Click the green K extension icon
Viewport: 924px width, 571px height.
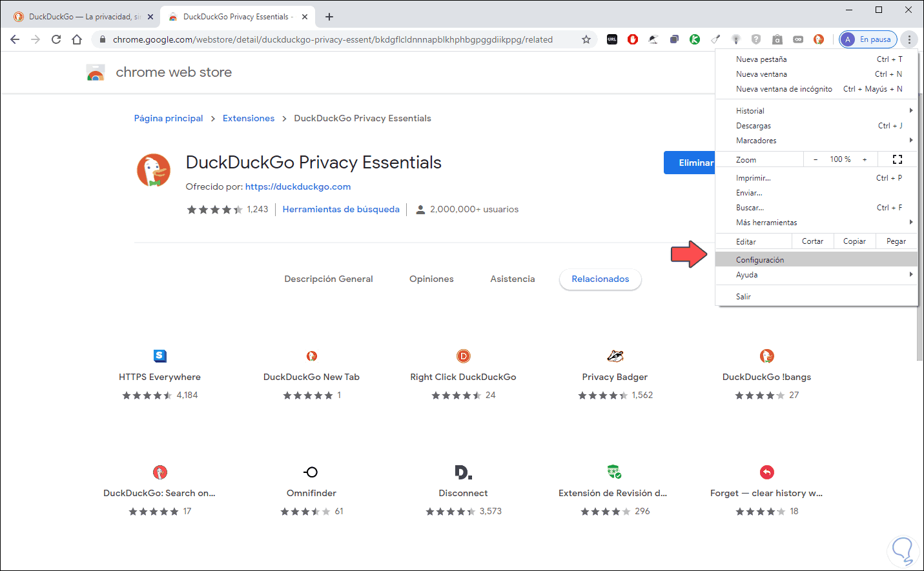coord(695,39)
